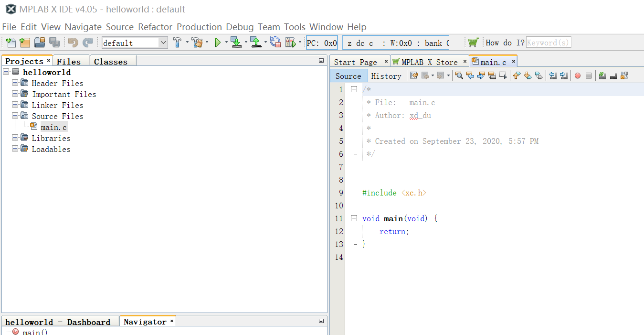Image resolution: width=644 pixels, height=335 pixels.
Task: Click the red Start Macro Recording icon
Action: pyautogui.click(x=578, y=76)
